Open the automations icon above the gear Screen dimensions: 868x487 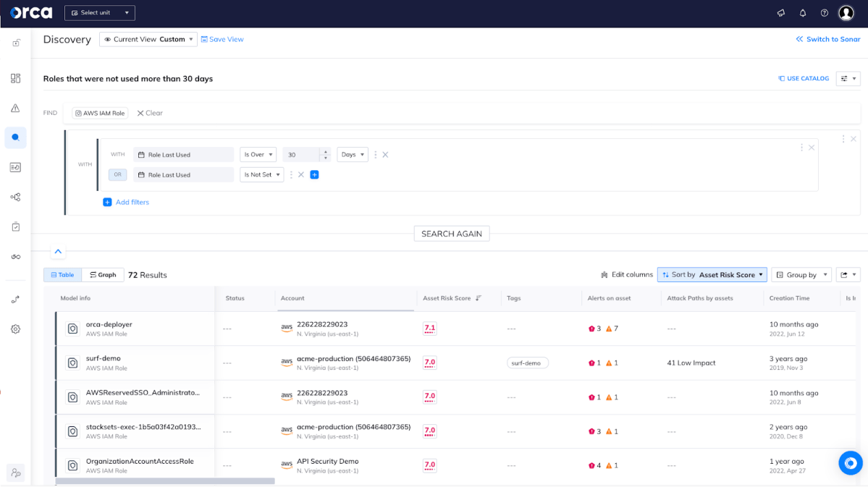tap(15, 300)
